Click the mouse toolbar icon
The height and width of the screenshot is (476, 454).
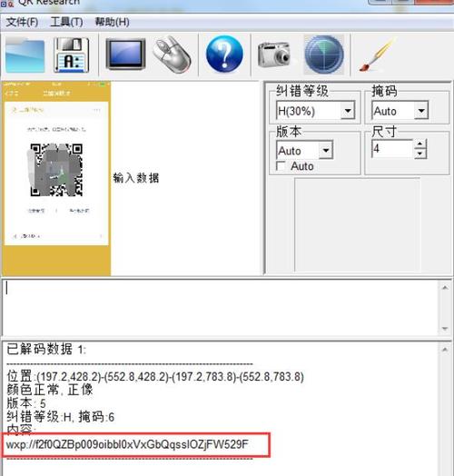(173, 55)
